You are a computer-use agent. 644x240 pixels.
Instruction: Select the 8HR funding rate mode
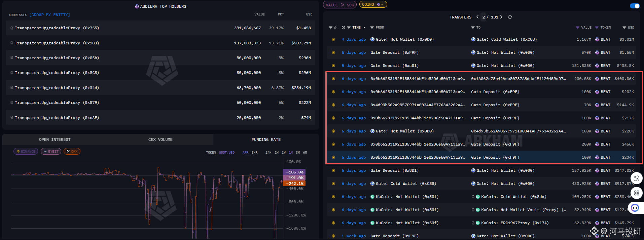(255, 153)
